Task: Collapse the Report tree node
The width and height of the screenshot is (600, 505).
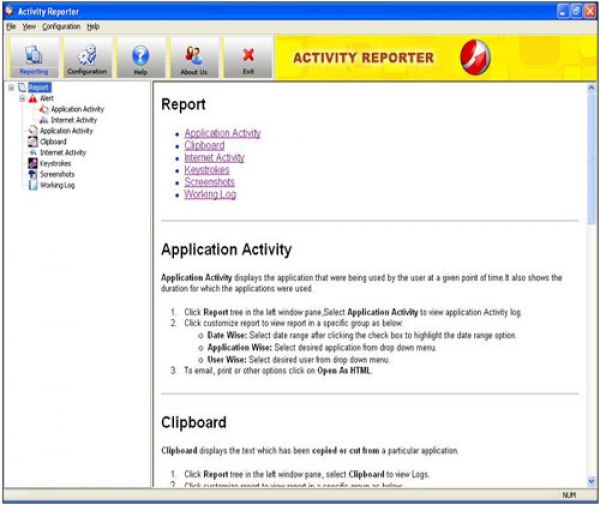Action: point(11,88)
